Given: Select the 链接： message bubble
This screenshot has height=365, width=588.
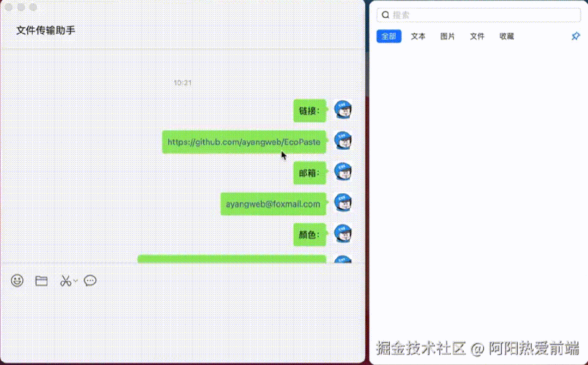Looking at the screenshot, I should 310,111.
